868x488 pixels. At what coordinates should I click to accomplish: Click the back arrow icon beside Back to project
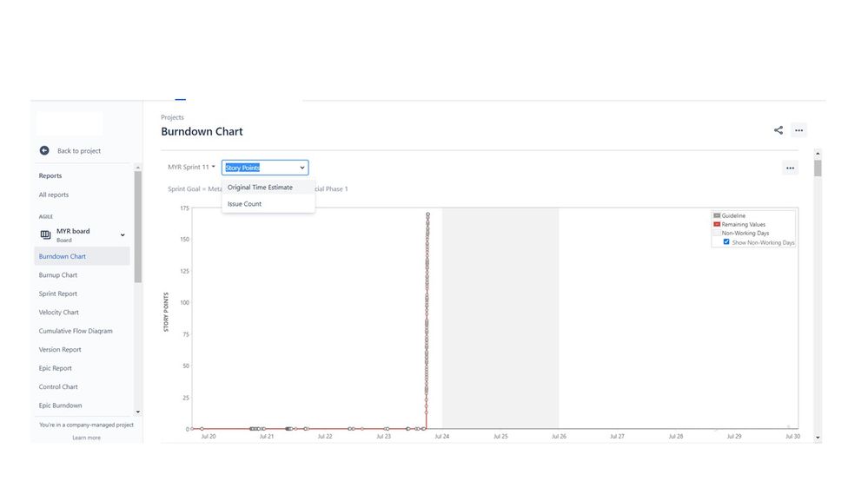point(44,150)
